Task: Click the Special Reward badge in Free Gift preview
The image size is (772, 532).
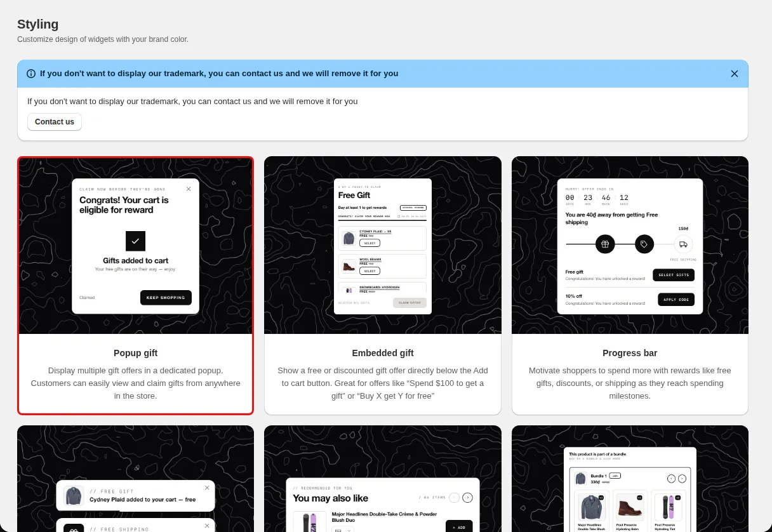Action: click(x=413, y=208)
